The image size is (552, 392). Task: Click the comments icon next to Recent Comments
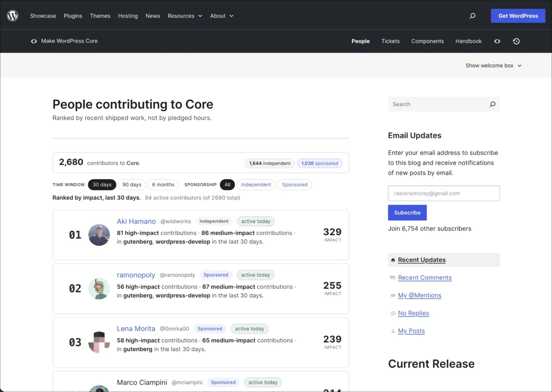click(393, 278)
